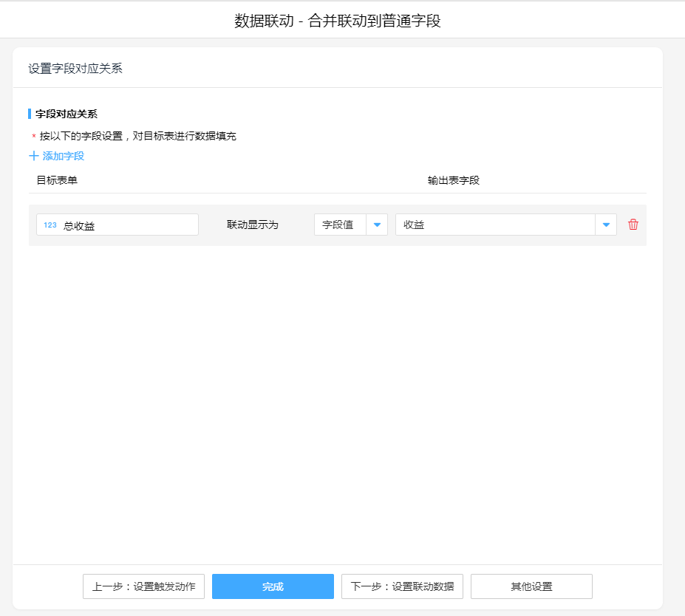Click the 数据联动 page title text
Viewport: 685px width, 616px height.
click(337, 21)
